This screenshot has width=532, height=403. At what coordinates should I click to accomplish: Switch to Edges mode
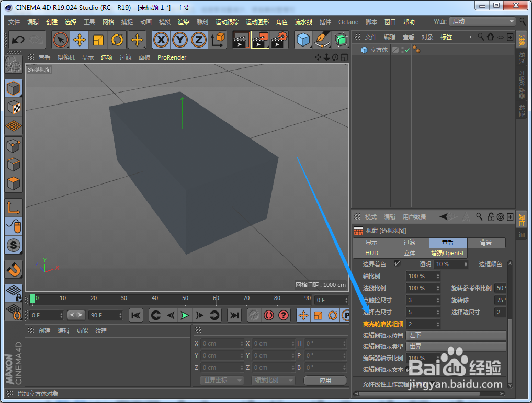[14, 165]
